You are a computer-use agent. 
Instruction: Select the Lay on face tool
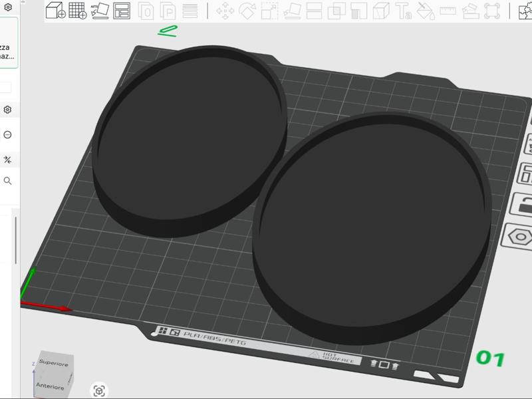point(292,11)
